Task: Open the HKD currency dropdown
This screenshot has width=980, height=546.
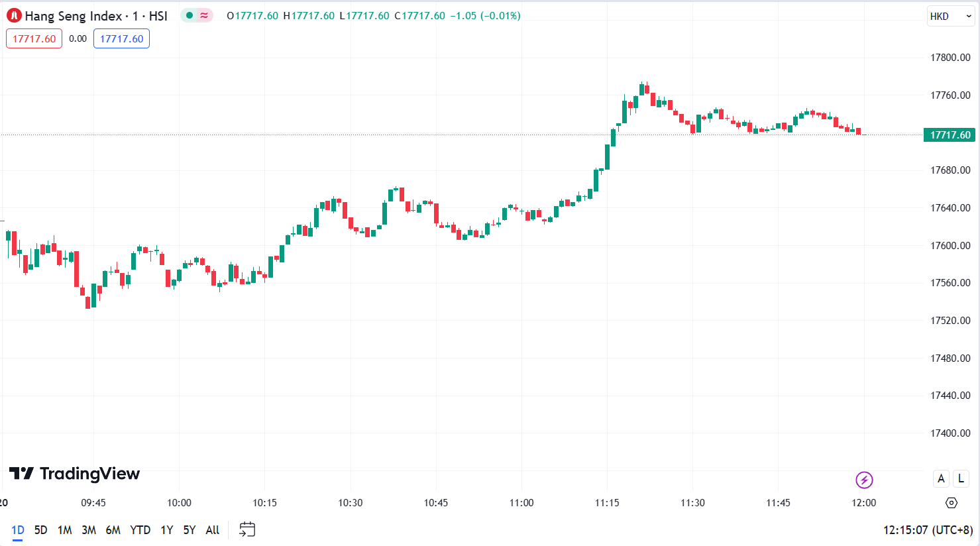Action: (950, 17)
